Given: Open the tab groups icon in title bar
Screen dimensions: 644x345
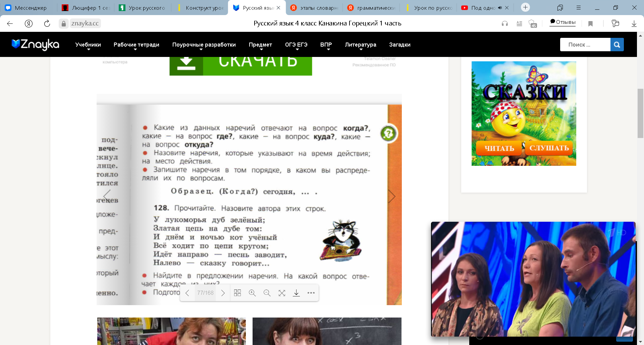Looking at the screenshot, I should pyautogui.click(x=560, y=7).
